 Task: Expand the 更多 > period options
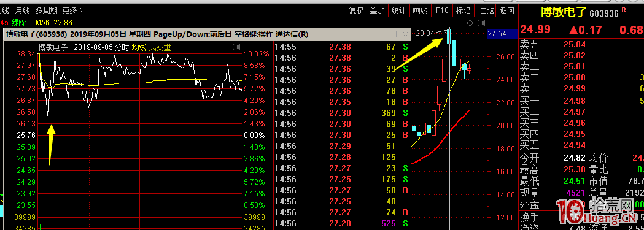click(72, 10)
